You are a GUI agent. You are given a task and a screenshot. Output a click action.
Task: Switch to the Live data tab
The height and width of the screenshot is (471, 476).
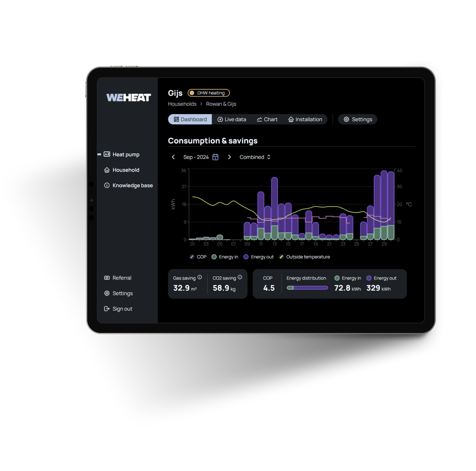tap(232, 119)
